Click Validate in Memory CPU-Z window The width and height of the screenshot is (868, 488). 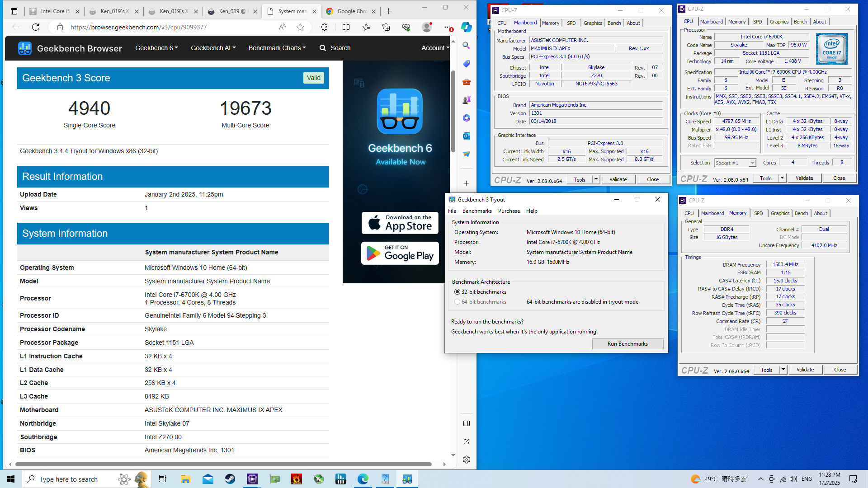coord(805,370)
